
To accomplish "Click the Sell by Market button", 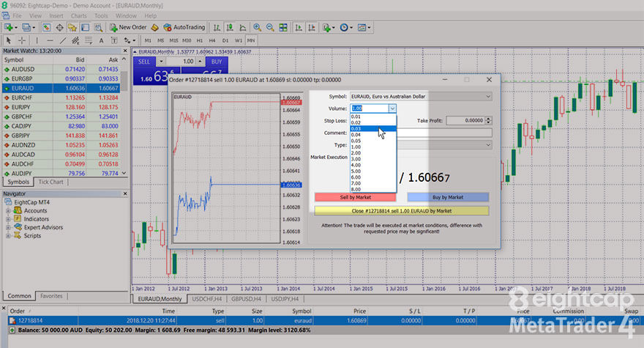I will [x=355, y=198].
